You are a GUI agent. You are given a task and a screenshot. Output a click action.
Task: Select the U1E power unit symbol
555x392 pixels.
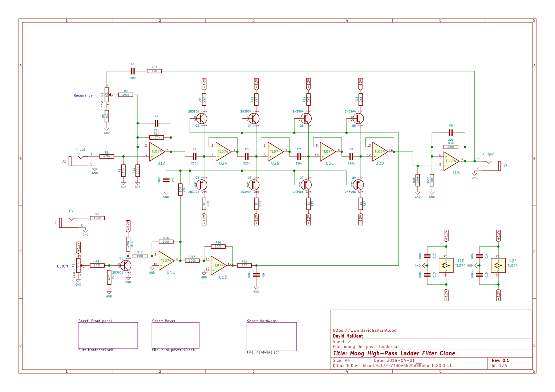tap(446, 265)
